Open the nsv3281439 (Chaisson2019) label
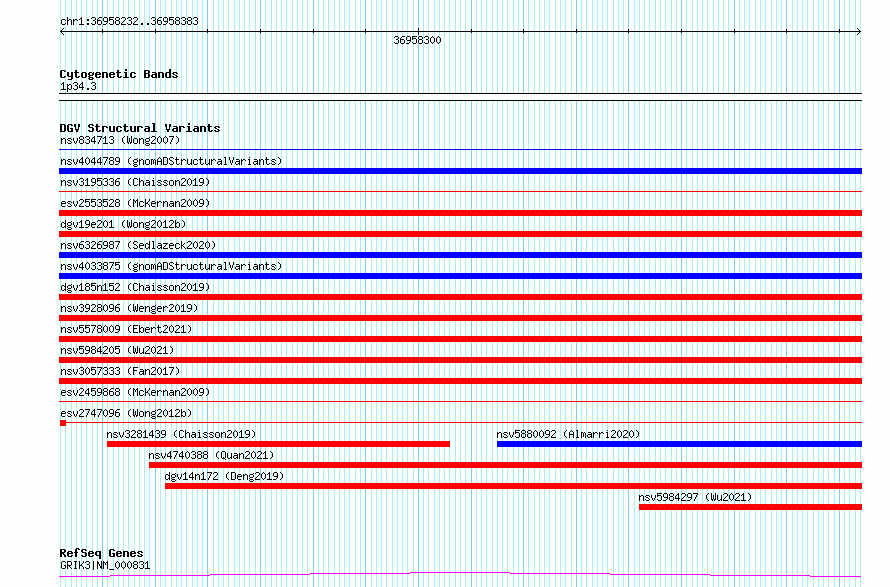Viewport: 890px width, 587px height. [x=181, y=434]
